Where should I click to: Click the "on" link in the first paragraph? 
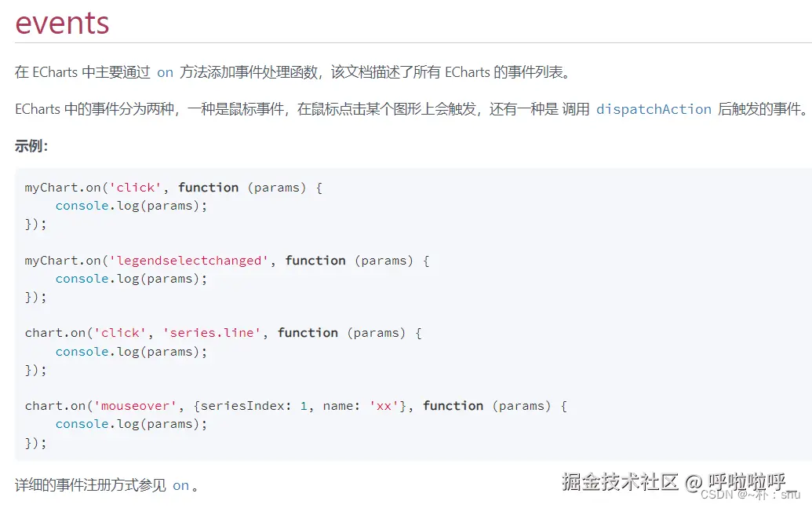click(165, 72)
